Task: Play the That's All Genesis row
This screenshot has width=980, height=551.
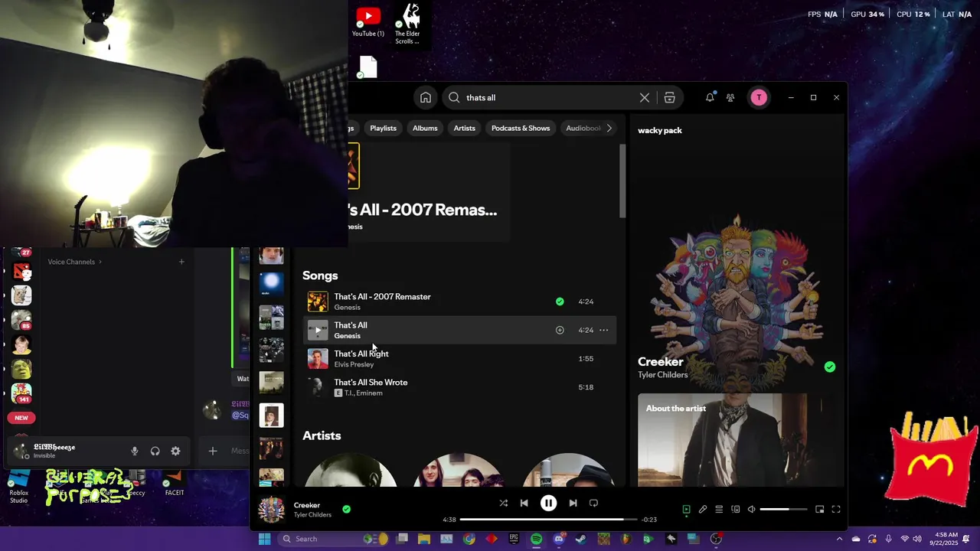Action: (x=318, y=330)
